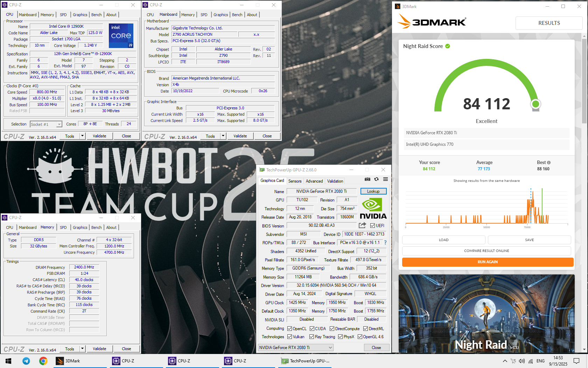Expand Tools arrow in CPU-Z Memory window

pos(82,349)
